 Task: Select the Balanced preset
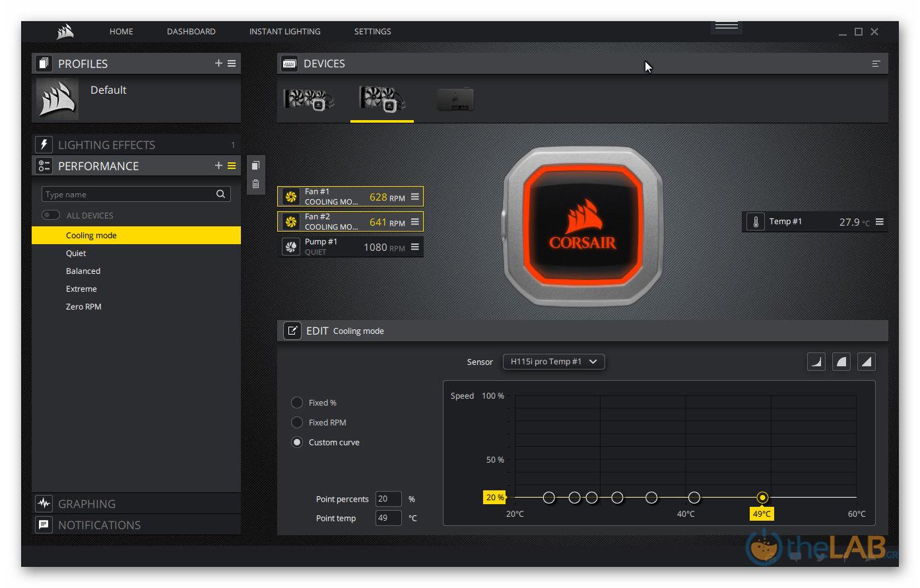(x=136, y=271)
